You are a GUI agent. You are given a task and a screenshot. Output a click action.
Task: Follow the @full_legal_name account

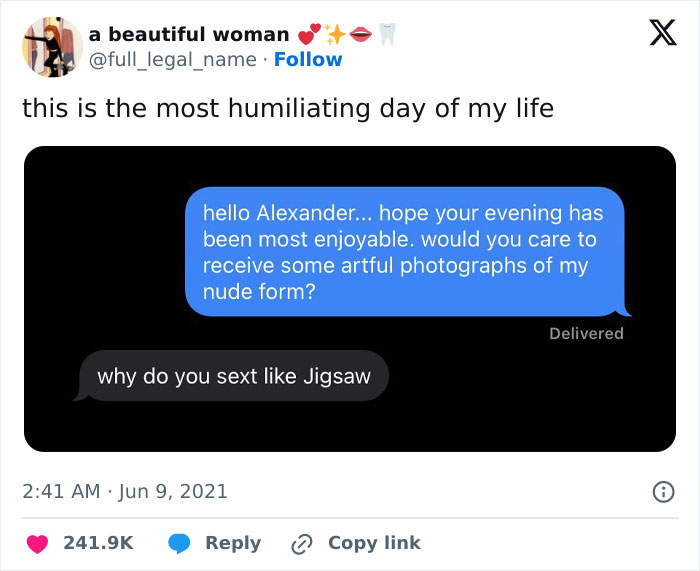[309, 59]
